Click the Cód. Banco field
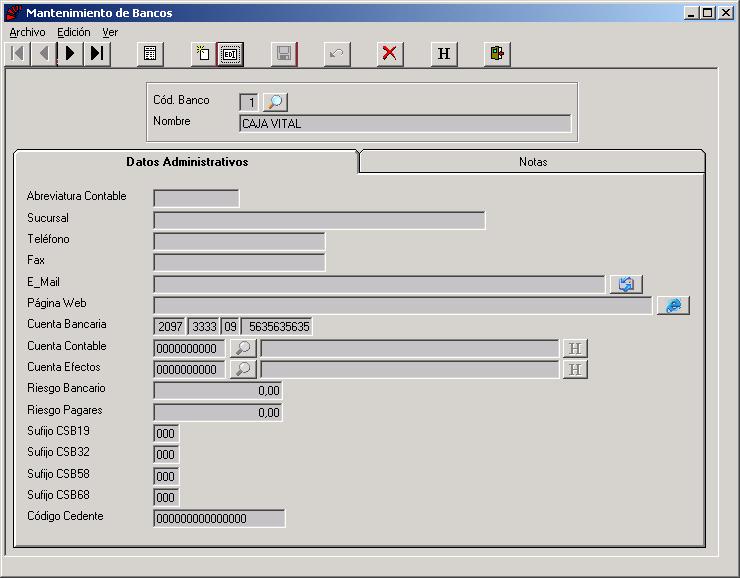Image resolution: width=740 pixels, height=578 pixels. (249, 102)
